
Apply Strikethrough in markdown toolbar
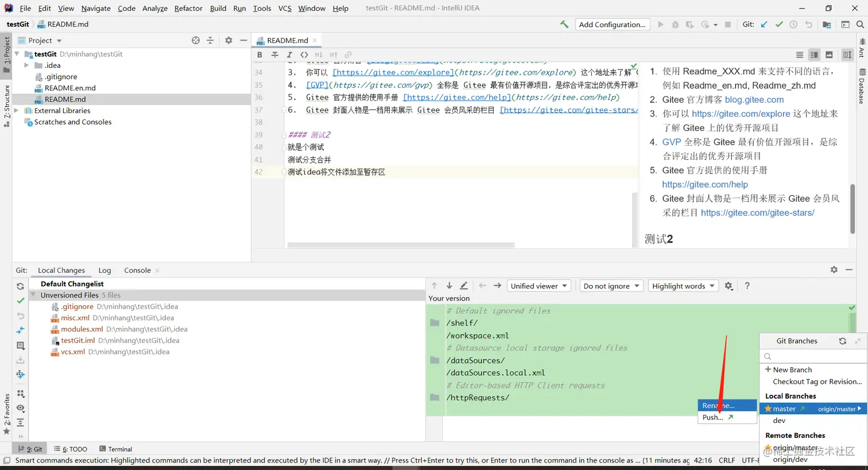[x=274, y=55]
